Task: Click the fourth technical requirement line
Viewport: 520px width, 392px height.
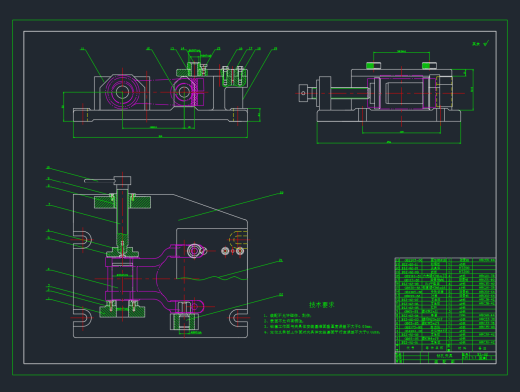Action: 322,332
